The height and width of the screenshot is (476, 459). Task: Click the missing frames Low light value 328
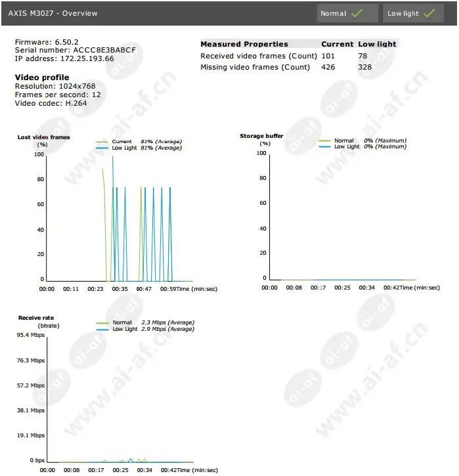click(365, 67)
